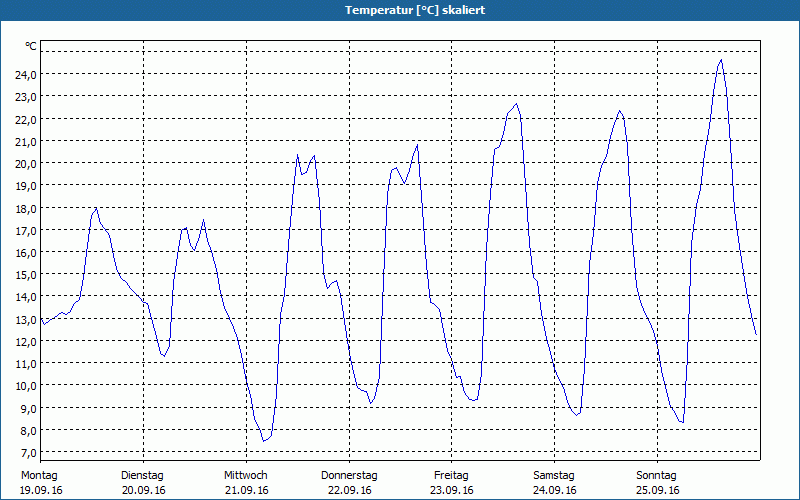Select the 13,0 y-axis value
Image resolution: width=800 pixels, height=500 pixels.
[x=26, y=319]
